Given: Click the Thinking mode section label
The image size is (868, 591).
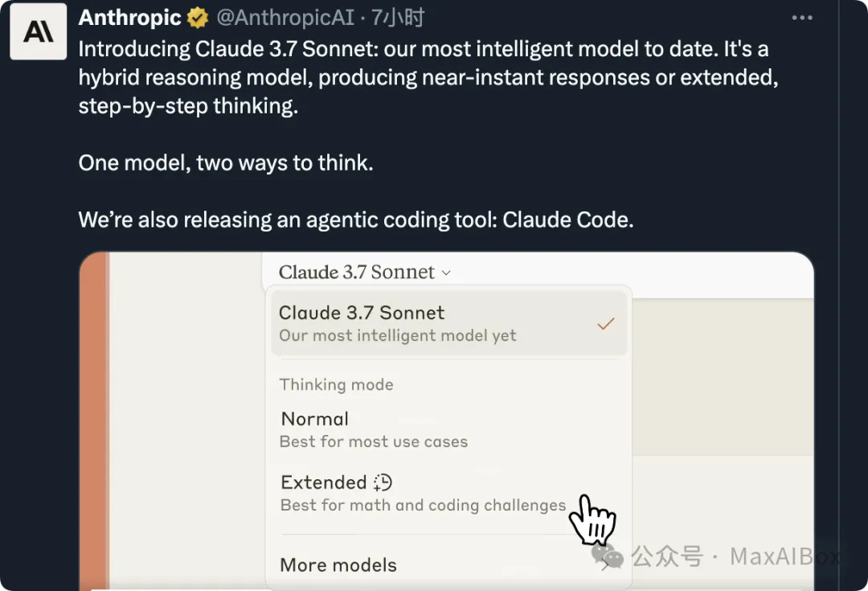Looking at the screenshot, I should (336, 384).
